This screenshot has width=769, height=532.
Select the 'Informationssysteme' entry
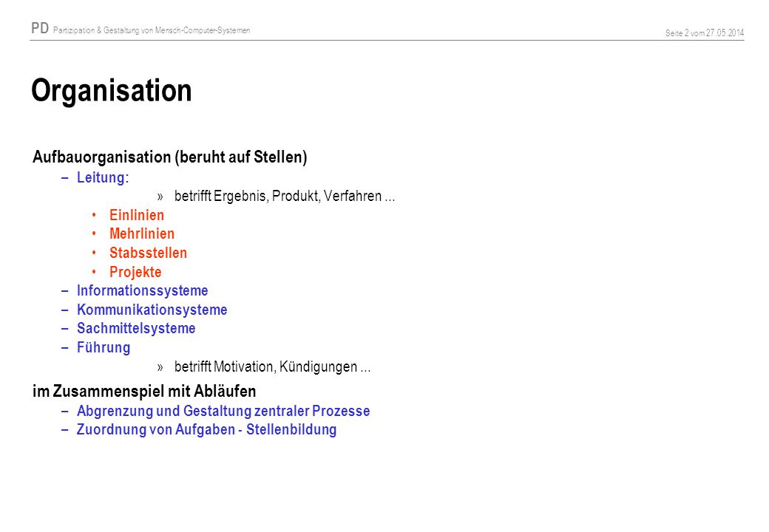coord(142,290)
